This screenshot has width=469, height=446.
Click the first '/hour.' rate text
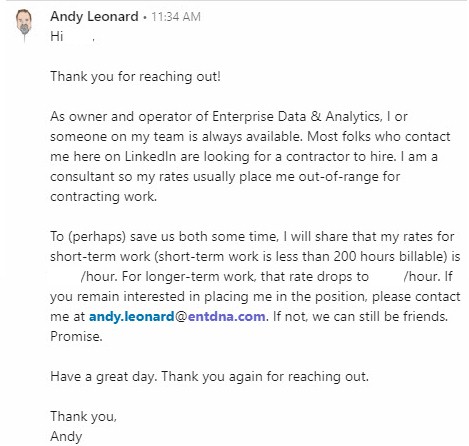[x=99, y=276]
